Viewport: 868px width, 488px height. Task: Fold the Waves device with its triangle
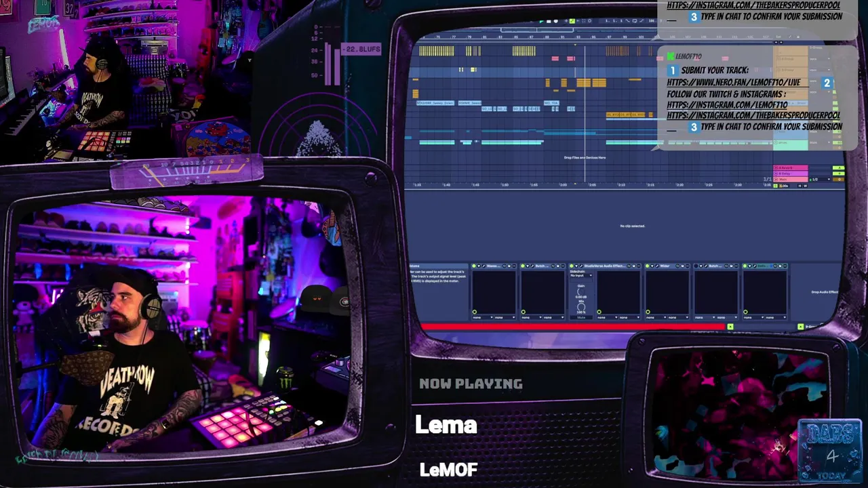(x=479, y=266)
